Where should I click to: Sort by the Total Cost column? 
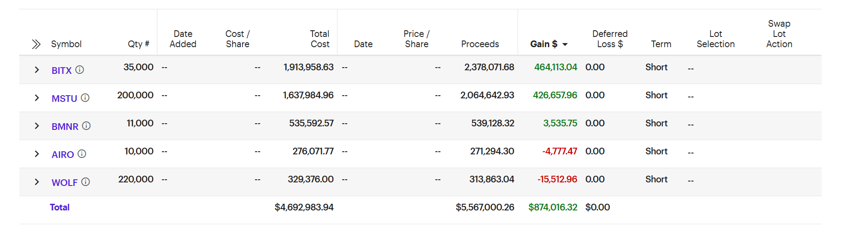[320, 39]
